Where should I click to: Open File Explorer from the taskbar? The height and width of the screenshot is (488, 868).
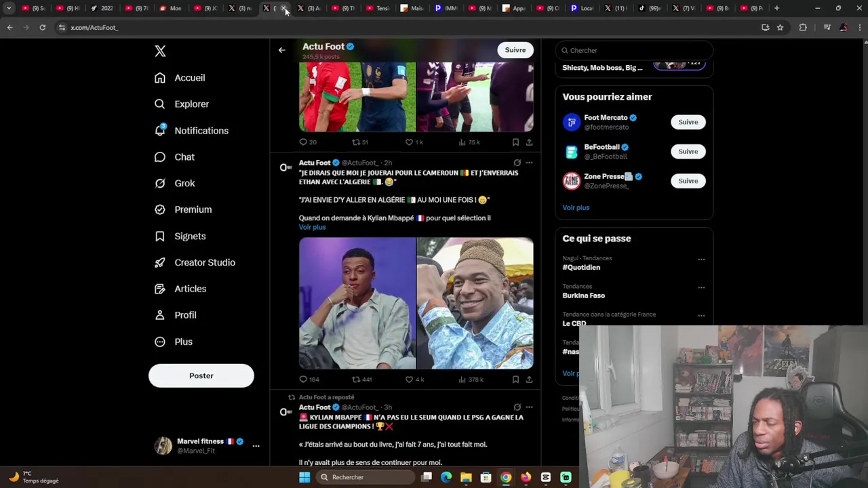[466, 477]
